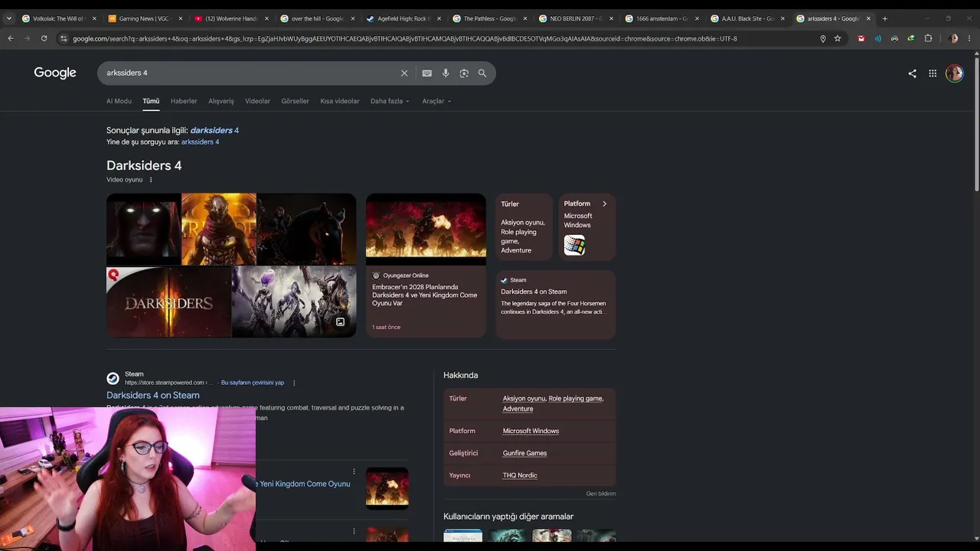Open options for the Kingdom Come Oyunu result
The height and width of the screenshot is (551, 980).
click(354, 471)
